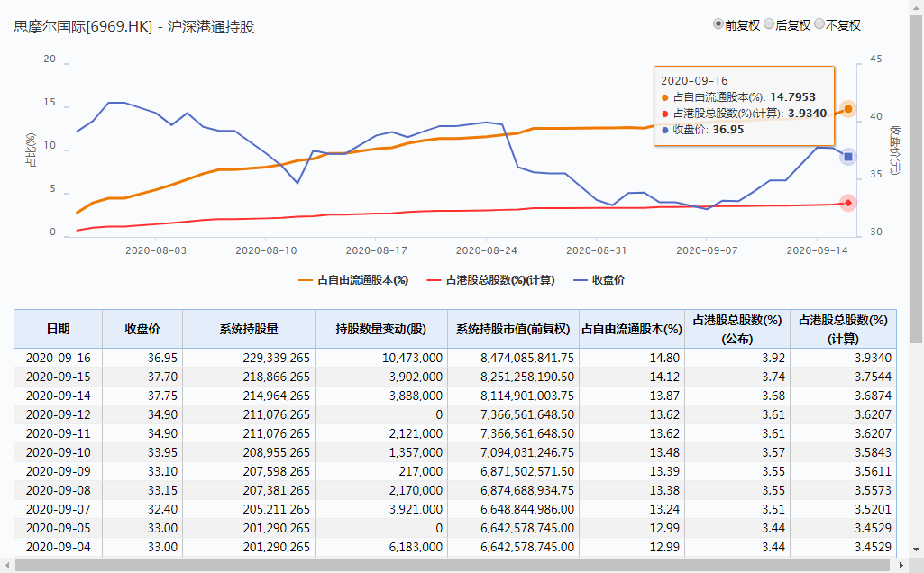
Task: Click the 系统持股量 column header
Action: [249, 329]
